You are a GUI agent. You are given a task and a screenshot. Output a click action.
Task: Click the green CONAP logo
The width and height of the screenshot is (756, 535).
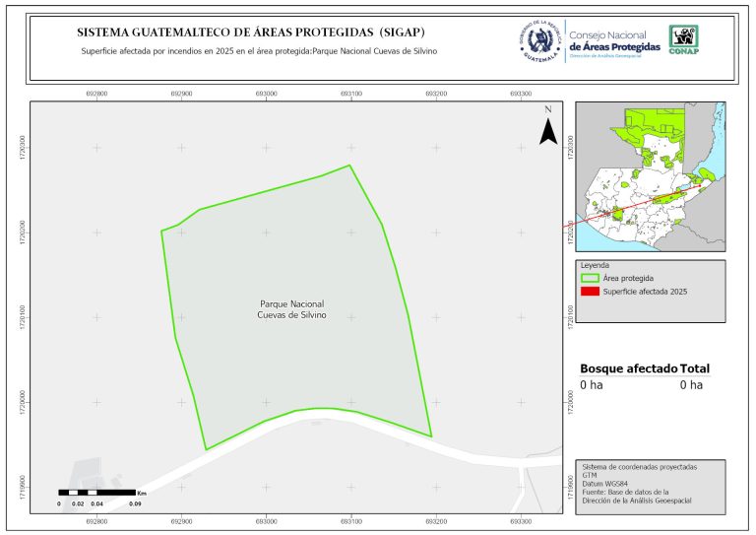[x=684, y=38]
